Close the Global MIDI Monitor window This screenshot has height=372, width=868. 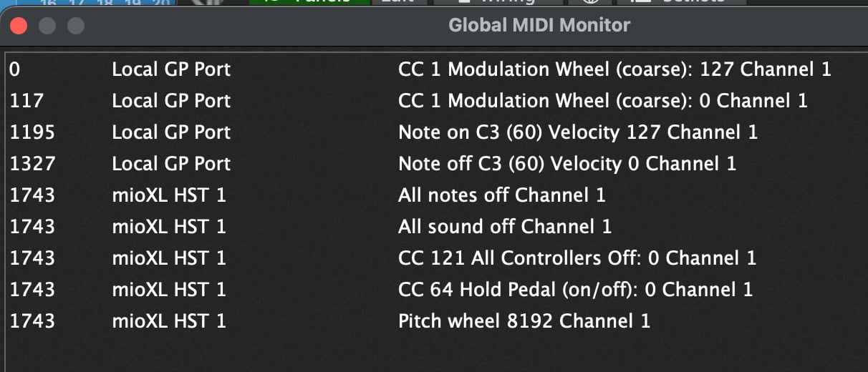tap(19, 26)
